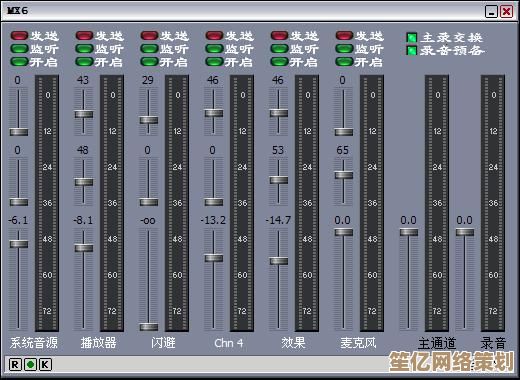Select the 主通道 channel label
The width and height of the screenshot is (520, 380).
[437, 343]
